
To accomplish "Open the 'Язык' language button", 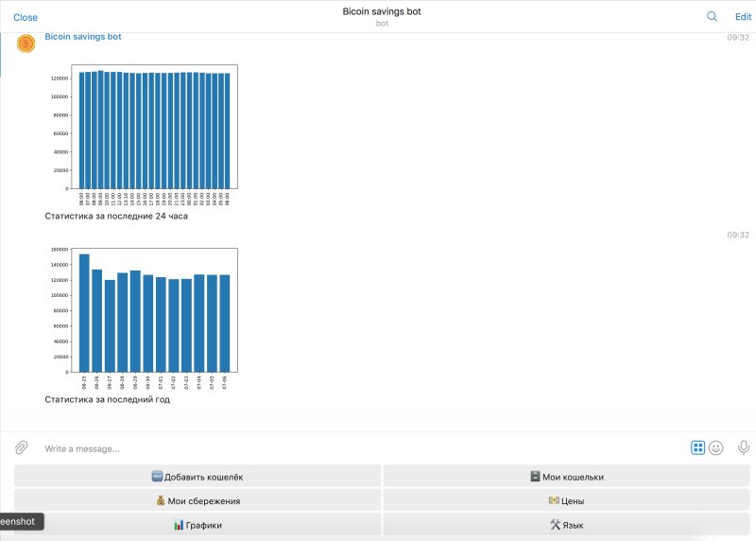I will (x=566, y=524).
